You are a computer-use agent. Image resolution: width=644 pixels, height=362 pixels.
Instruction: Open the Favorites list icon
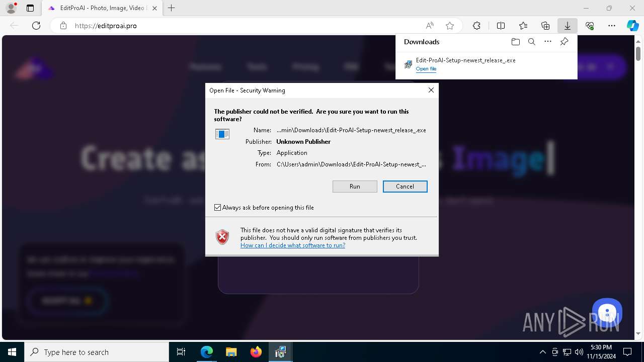pos(523,26)
